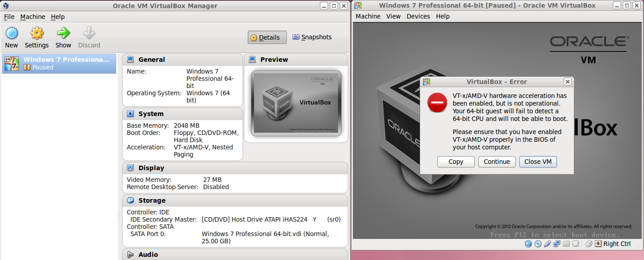Click the Remote Desktop Server Disabled value
The image size is (644, 260).
pos(216,187)
